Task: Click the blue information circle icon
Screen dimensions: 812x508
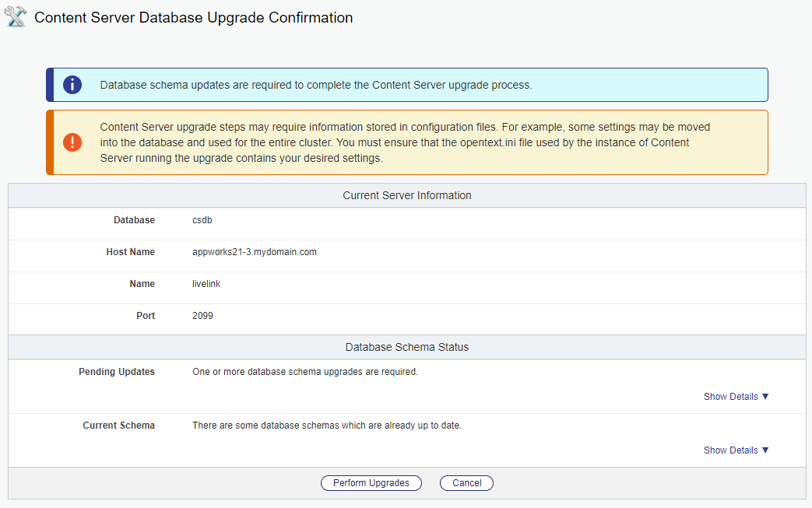Action: click(72, 85)
